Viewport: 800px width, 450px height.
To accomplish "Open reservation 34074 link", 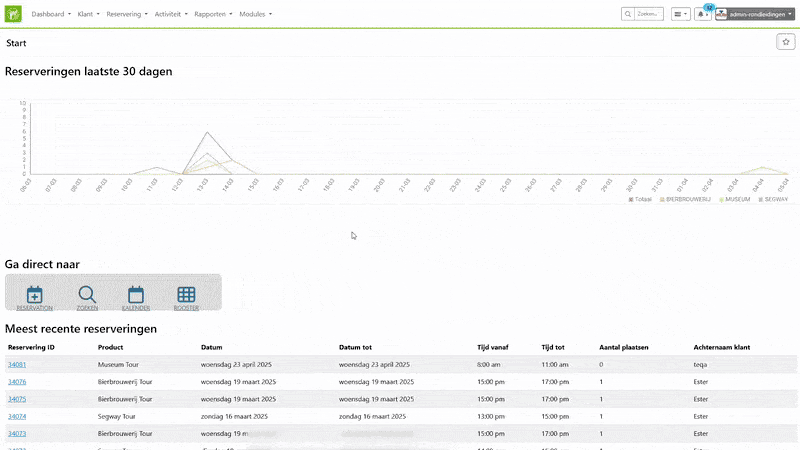I will (17, 416).
